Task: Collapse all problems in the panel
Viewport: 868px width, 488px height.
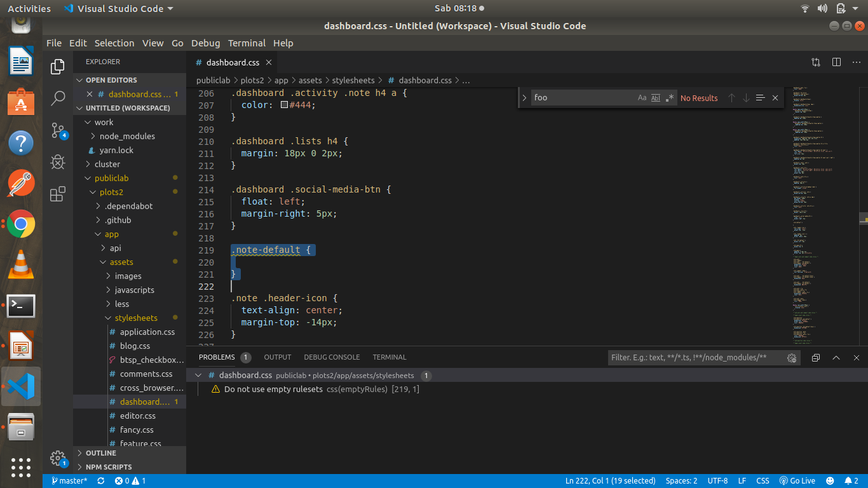Action: coord(816,358)
